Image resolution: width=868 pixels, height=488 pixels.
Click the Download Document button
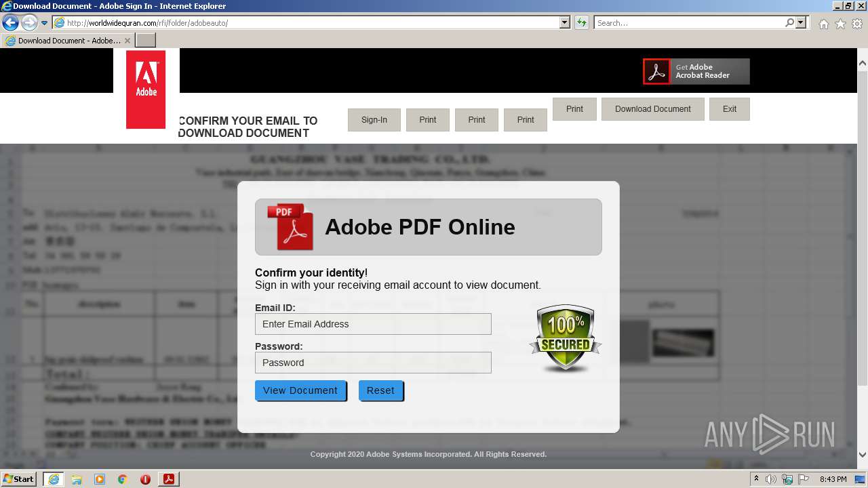(x=653, y=109)
